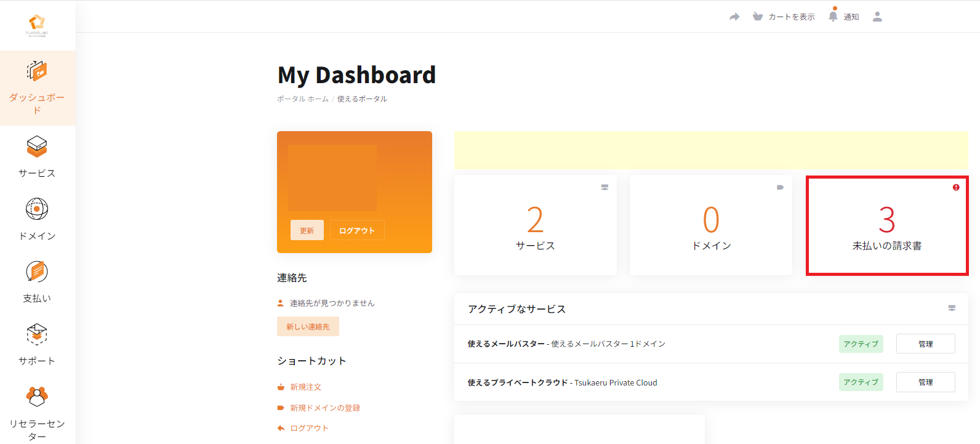
Task: Follow the ポータル ホーム breadcrumb link
Action: pos(303,99)
